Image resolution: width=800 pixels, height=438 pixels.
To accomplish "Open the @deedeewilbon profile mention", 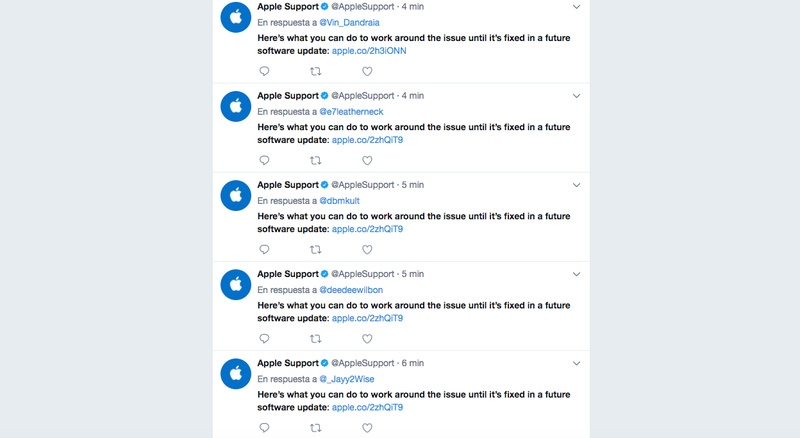I will coord(351,289).
